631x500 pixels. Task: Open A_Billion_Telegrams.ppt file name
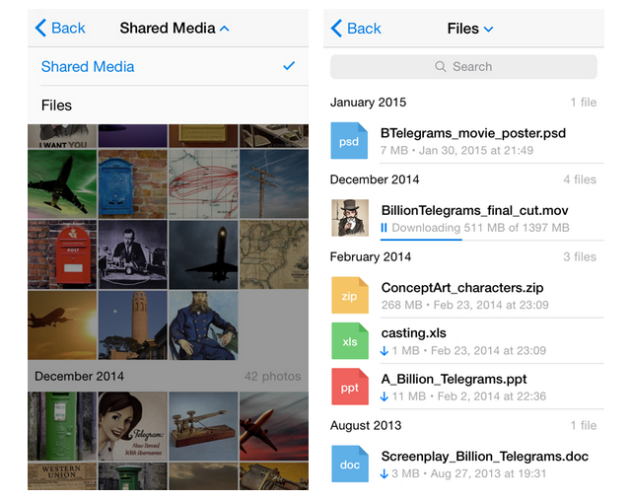(x=454, y=379)
